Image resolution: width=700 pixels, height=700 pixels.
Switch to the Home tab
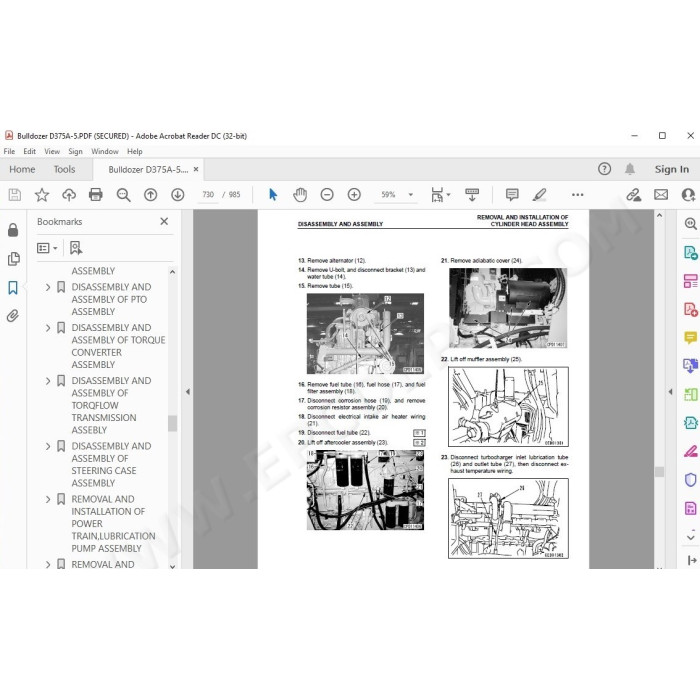click(x=22, y=169)
